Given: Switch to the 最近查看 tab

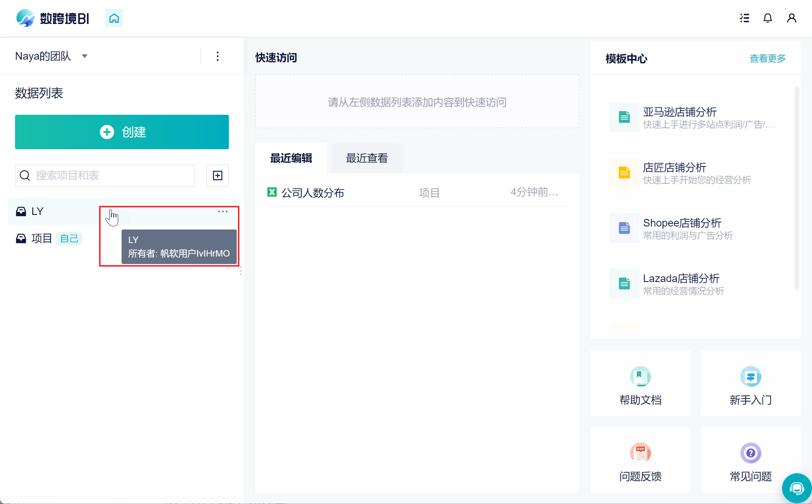Looking at the screenshot, I should click(x=367, y=158).
